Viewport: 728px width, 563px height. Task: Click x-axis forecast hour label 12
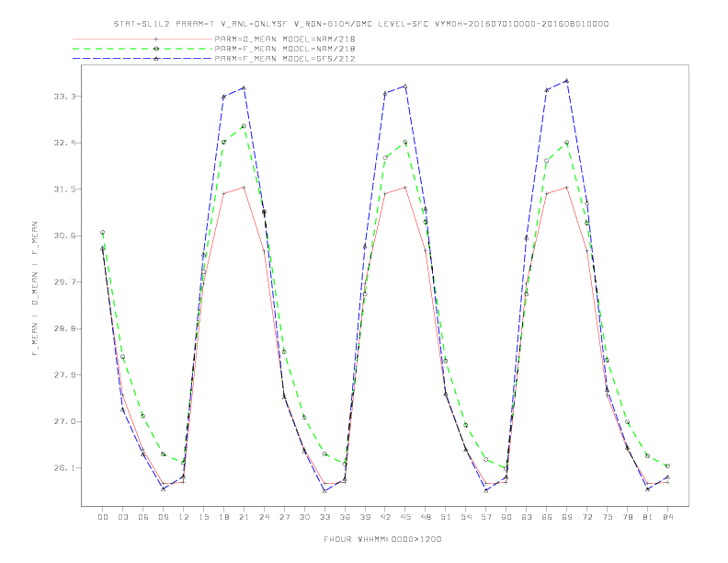[x=184, y=517]
